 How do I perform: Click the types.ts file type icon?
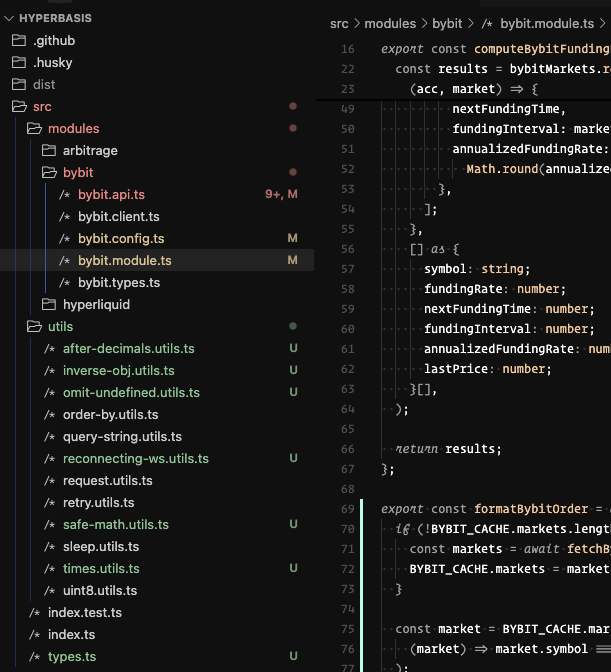(x=35, y=657)
